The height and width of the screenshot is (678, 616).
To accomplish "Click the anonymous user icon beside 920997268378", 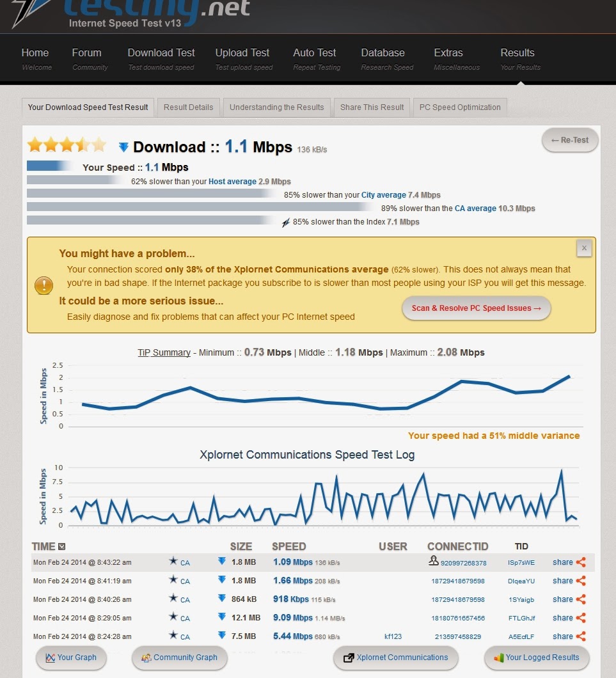I will tap(432, 562).
